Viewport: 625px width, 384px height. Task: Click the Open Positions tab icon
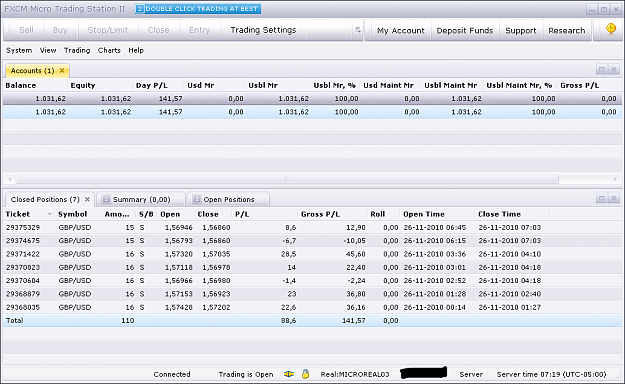(197, 199)
